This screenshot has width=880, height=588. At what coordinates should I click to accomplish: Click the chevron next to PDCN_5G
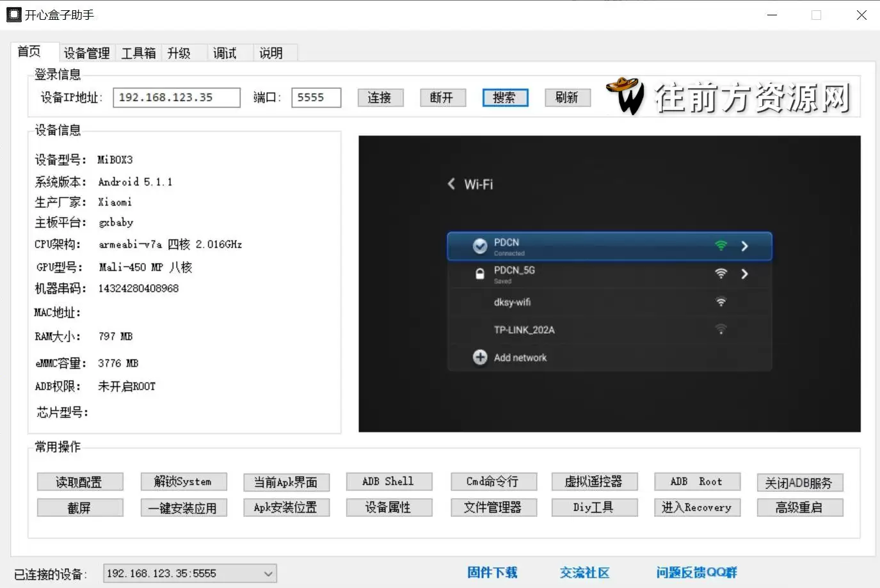[744, 274]
